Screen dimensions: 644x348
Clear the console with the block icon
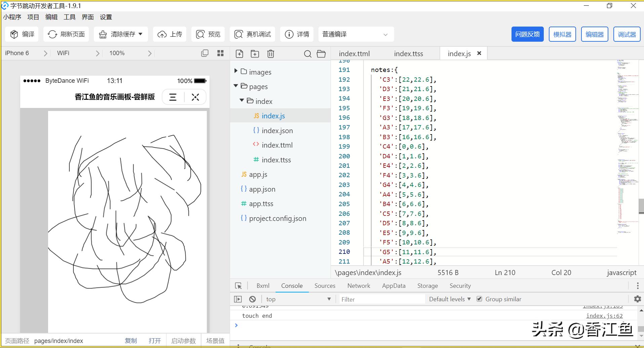tap(252, 299)
